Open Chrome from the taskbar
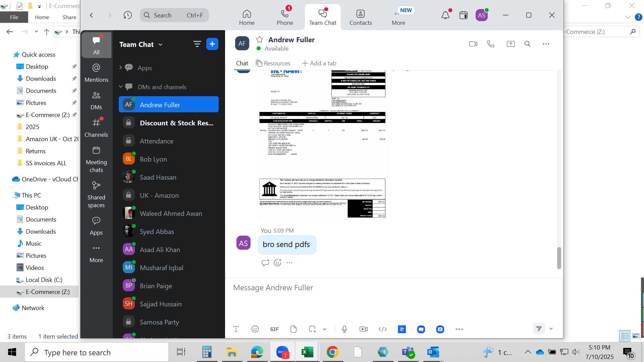The image size is (644, 362). click(x=332, y=352)
